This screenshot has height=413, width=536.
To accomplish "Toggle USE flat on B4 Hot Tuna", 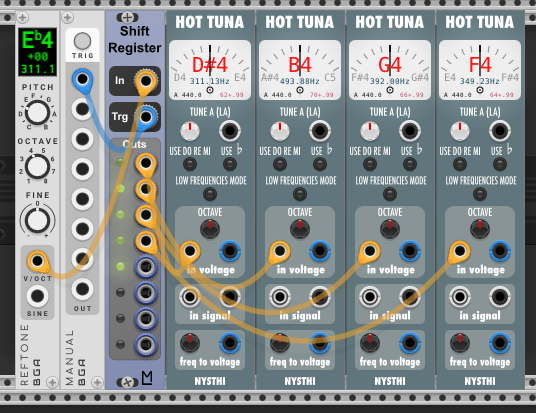I will point(320,164).
